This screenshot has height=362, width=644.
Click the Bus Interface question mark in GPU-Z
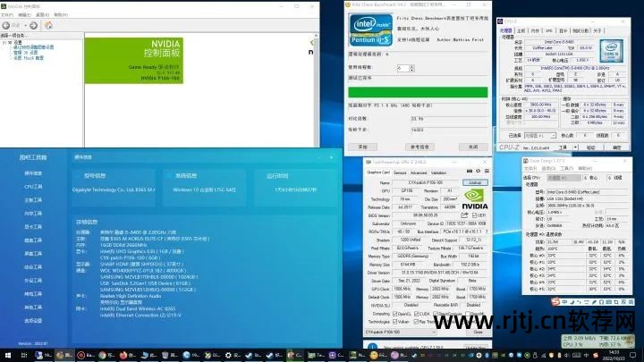coord(487,232)
